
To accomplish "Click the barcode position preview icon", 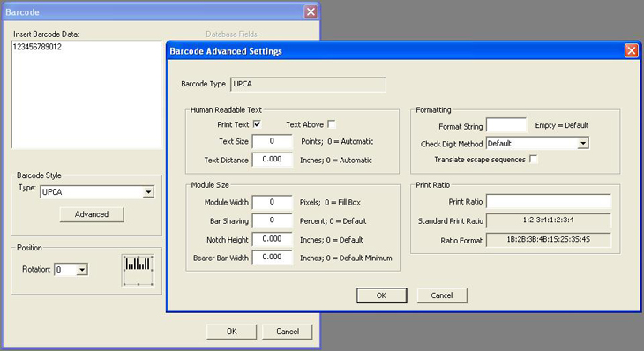I will [138, 270].
